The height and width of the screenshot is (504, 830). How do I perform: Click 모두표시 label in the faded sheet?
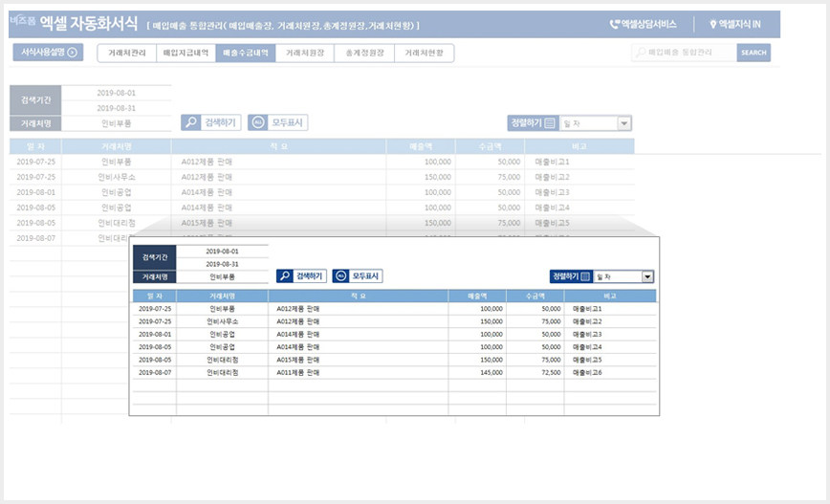pyautogui.click(x=287, y=122)
